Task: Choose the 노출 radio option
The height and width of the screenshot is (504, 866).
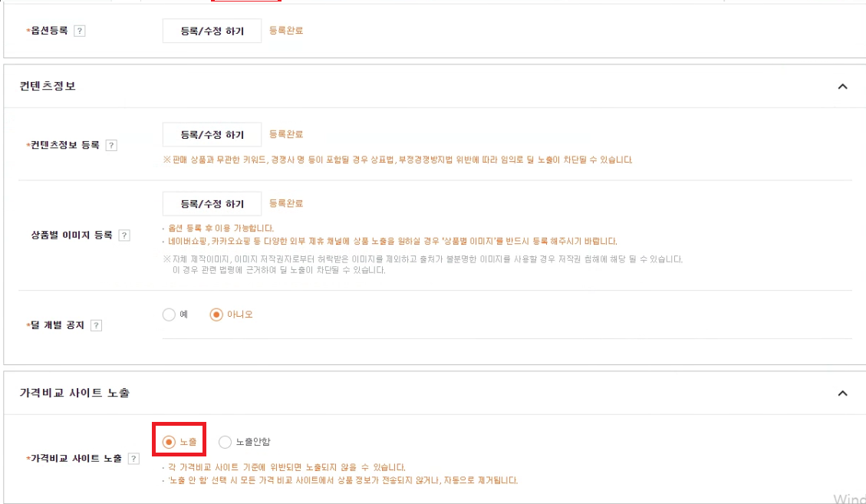Action: (x=169, y=442)
